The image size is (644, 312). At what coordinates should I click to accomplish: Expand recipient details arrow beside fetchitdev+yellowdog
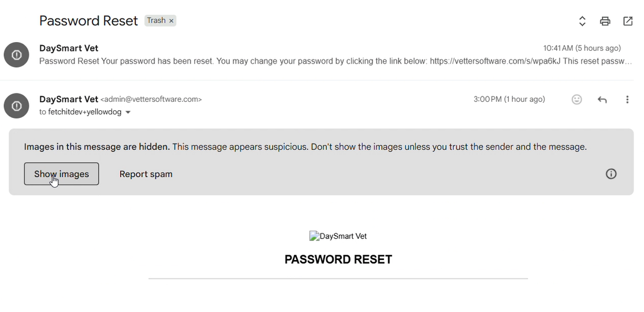click(128, 112)
